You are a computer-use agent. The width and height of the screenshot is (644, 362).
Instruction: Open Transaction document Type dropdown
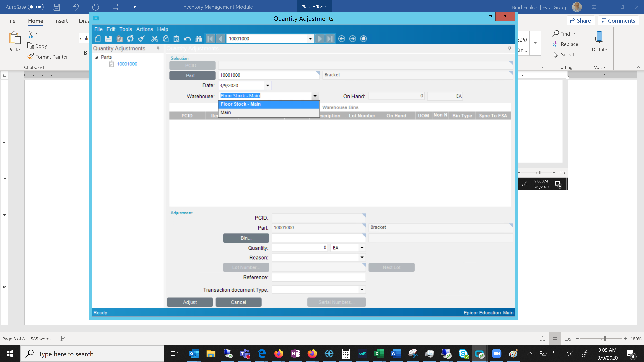click(362, 290)
